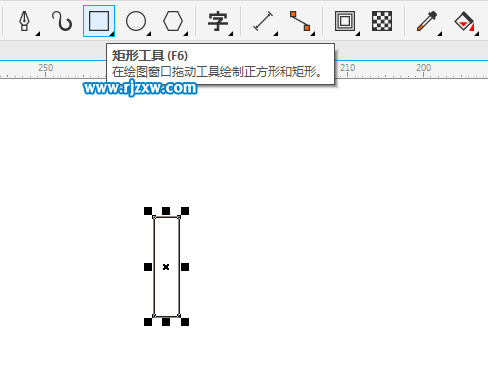Click the rectangle's center X marker
The image size is (488, 391).
click(166, 267)
